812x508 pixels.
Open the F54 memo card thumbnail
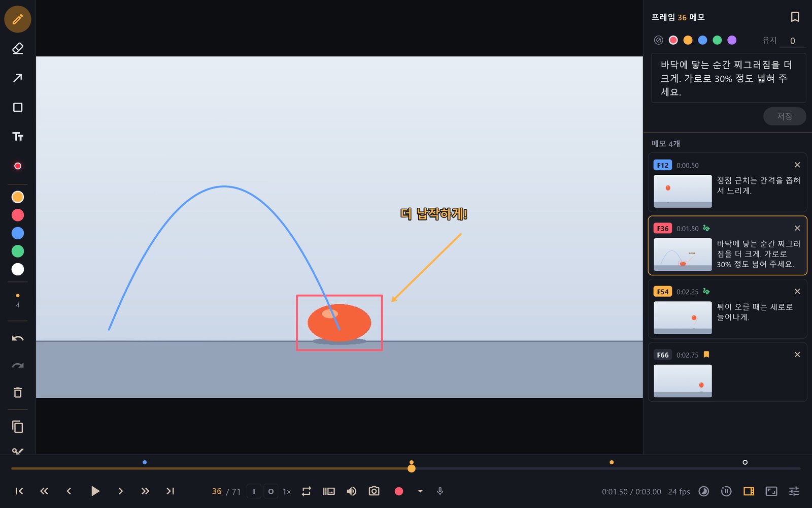pyautogui.click(x=683, y=317)
